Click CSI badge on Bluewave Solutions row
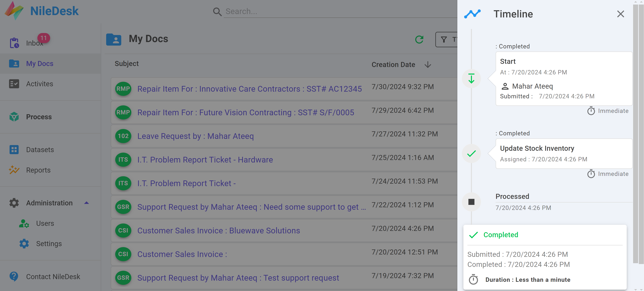 pyautogui.click(x=123, y=231)
